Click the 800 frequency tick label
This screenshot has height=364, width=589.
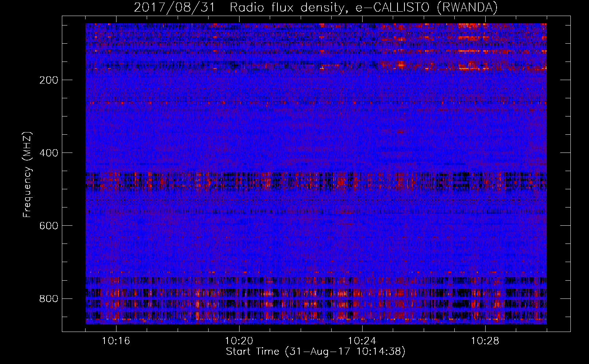tap(48, 298)
